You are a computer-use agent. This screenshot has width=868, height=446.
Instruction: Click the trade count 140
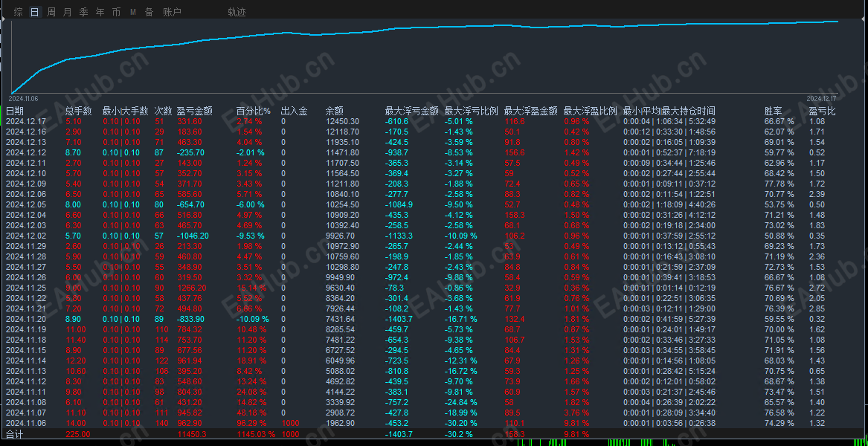(x=161, y=423)
